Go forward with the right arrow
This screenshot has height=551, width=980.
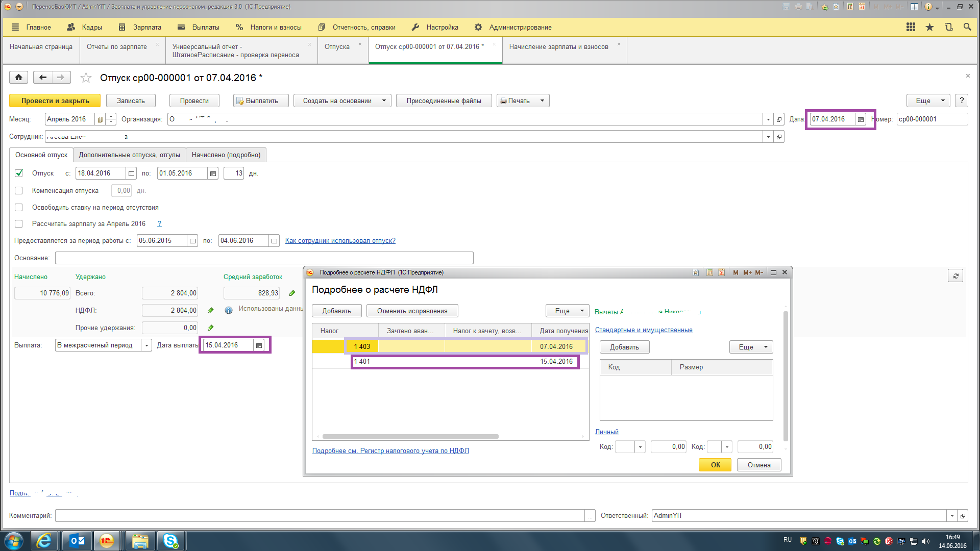[61, 77]
